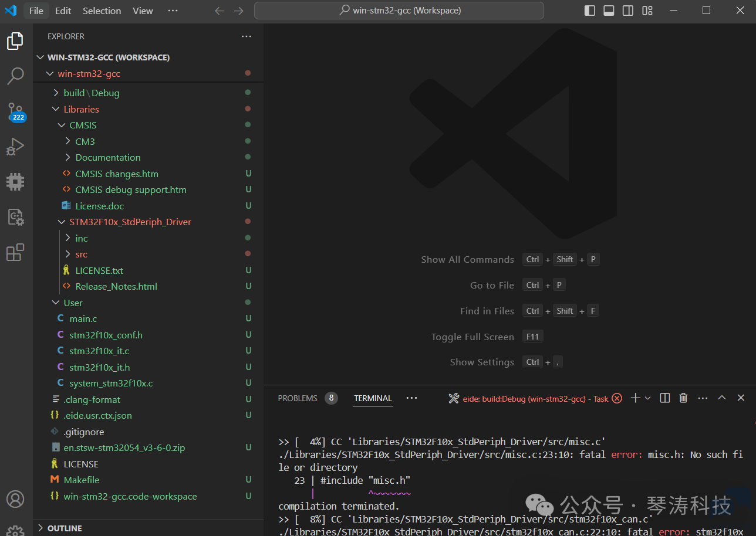Open Source Control view with 222 badge
This screenshot has width=756, height=536.
15,111
